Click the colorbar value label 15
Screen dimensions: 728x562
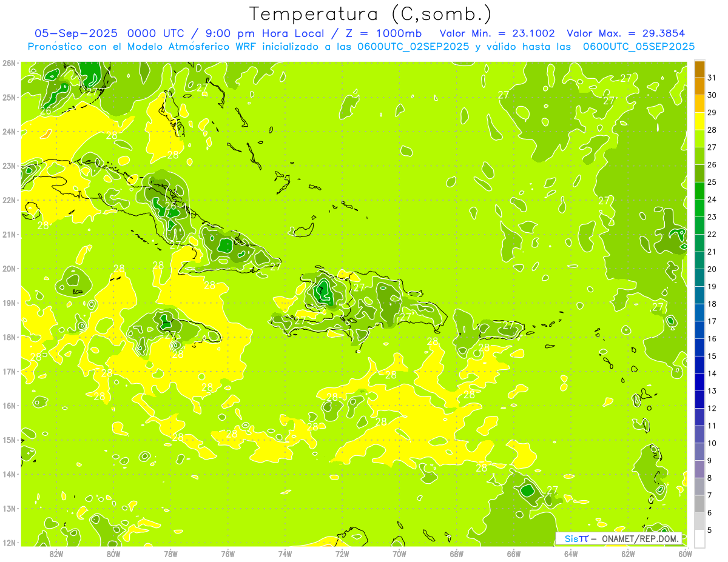coord(712,356)
